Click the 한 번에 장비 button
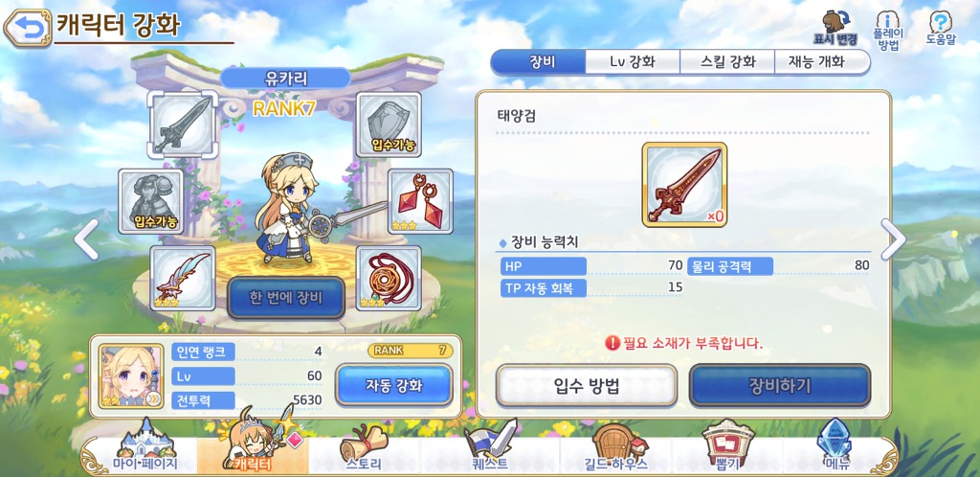The height and width of the screenshot is (477, 980). point(285,298)
